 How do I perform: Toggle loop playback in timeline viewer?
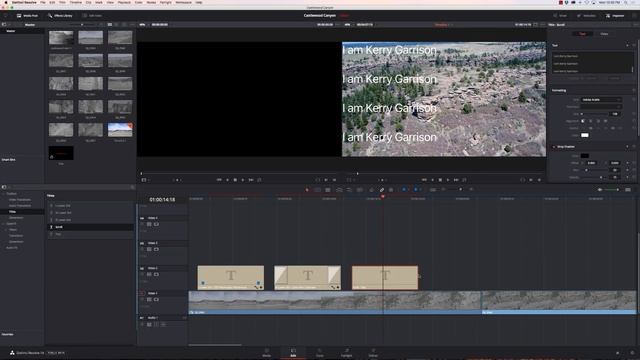coord(464,180)
